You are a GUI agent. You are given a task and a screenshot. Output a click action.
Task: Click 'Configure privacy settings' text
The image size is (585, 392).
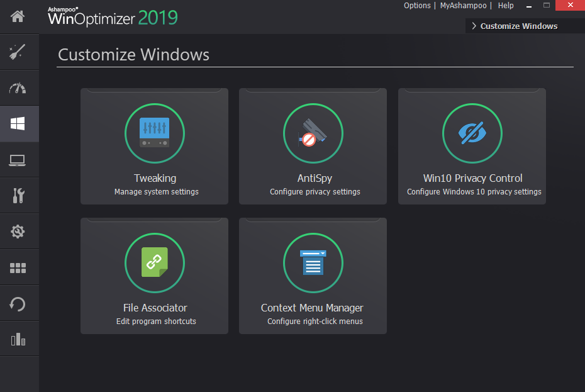click(x=315, y=191)
